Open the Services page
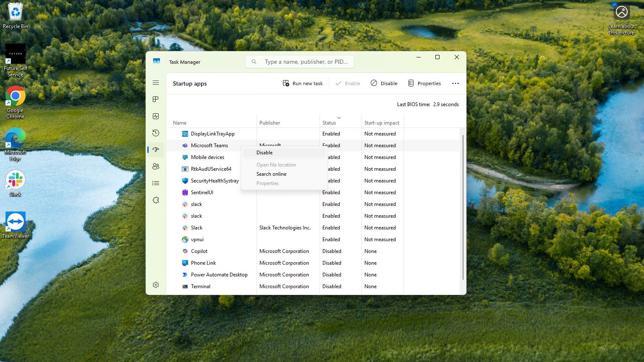Image resolution: width=644 pixels, height=362 pixels. 156,200
